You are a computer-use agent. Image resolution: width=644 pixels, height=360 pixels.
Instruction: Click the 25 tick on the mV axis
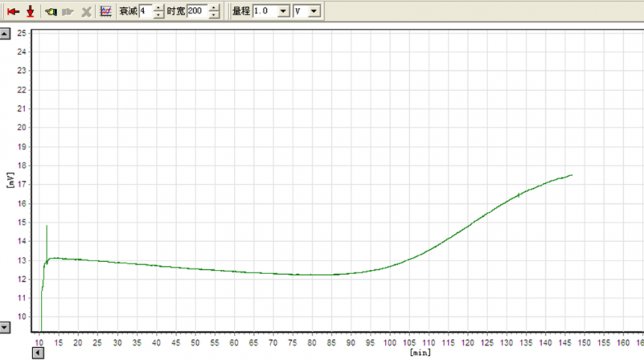[21, 33]
